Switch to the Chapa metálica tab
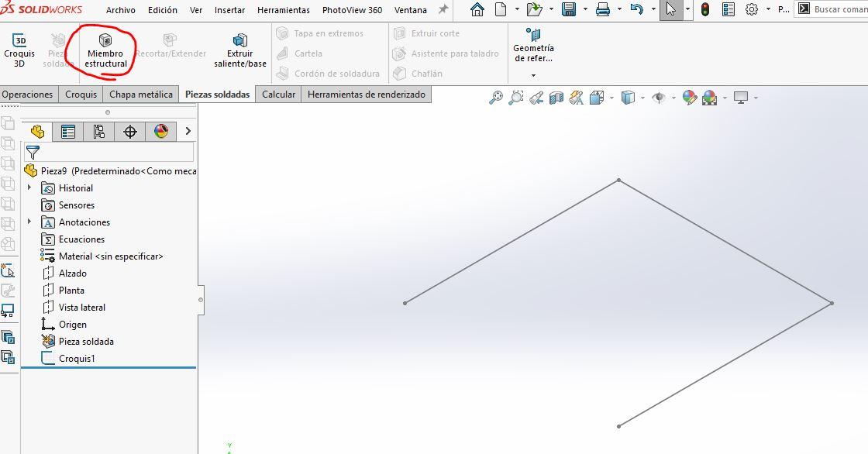Image resolution: width=868 pixels, height=454 pixels. coord(140,95)
